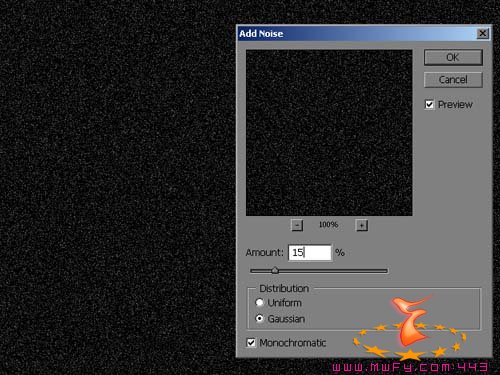Confirm noise settings with the OK button

click(x=453, y=57)
